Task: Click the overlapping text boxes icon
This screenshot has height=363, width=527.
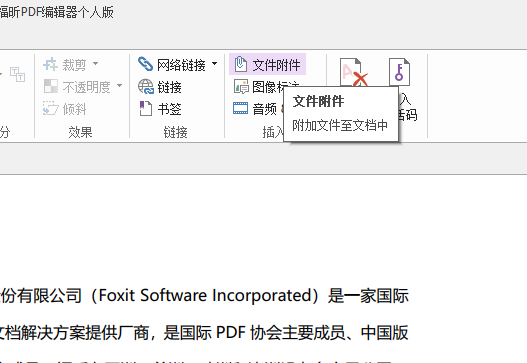Action: tap(17, 74)
